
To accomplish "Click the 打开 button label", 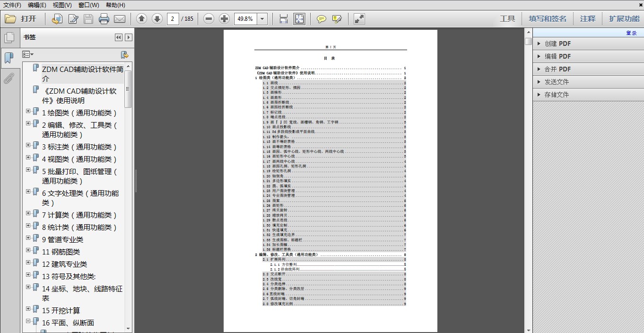I will pyautogui.click(x=28, y=19).
